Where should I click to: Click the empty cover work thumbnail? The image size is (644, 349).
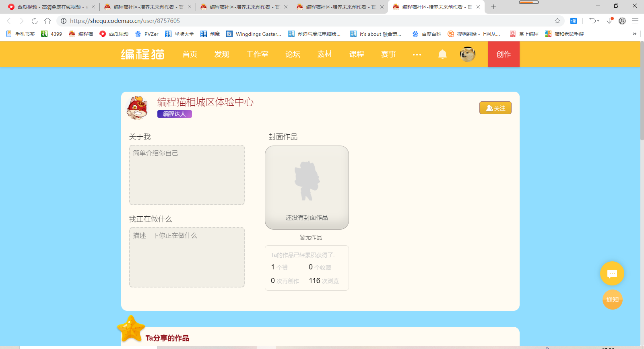coord(307,187)
